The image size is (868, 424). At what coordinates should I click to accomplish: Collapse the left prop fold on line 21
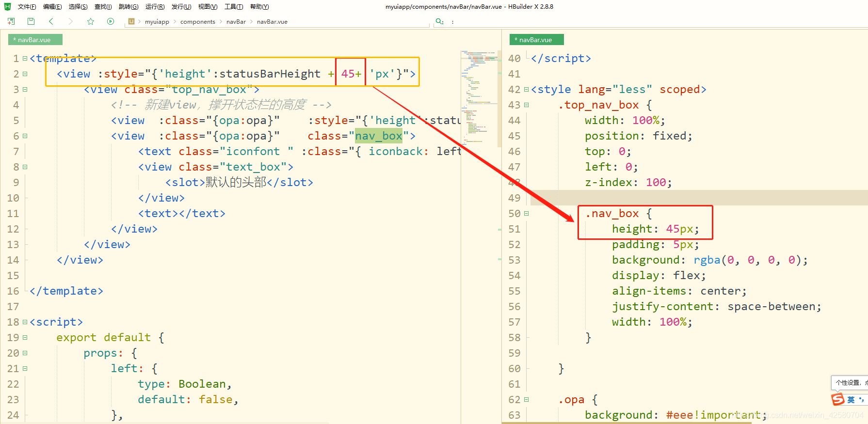coord(25,369)
